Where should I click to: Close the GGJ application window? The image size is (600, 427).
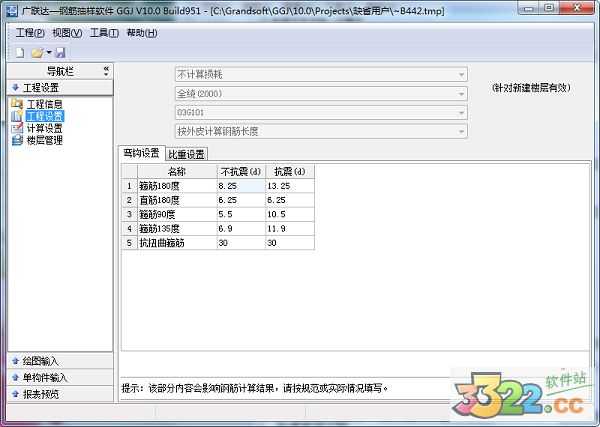point(577,8)
